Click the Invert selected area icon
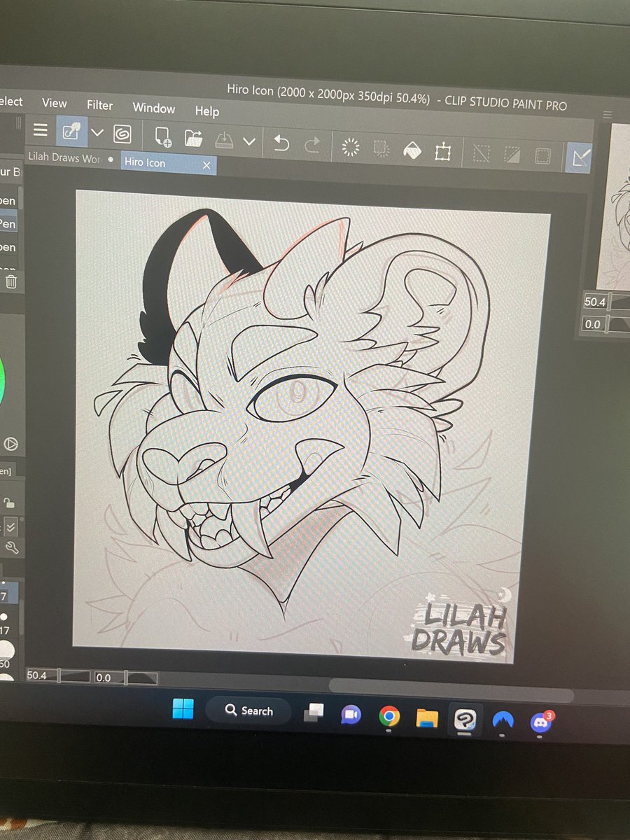Screen dimensions: 630x840 click(x=512, y=155)
